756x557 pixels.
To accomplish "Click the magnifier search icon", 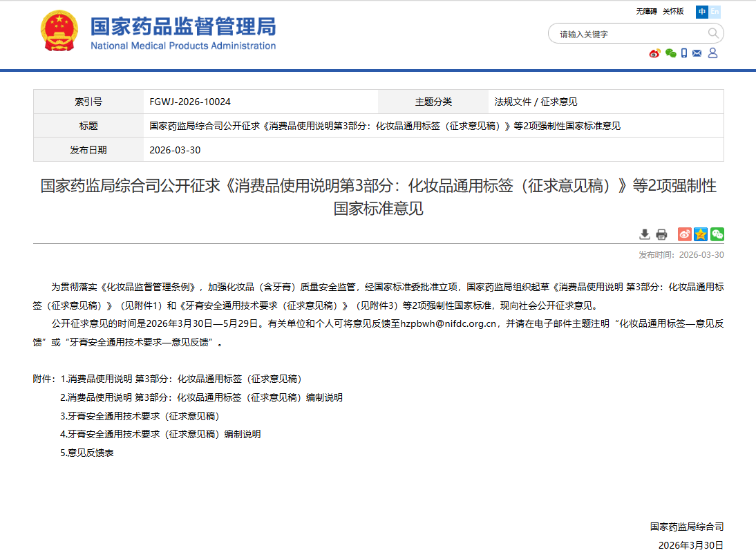I will (713, 33).
